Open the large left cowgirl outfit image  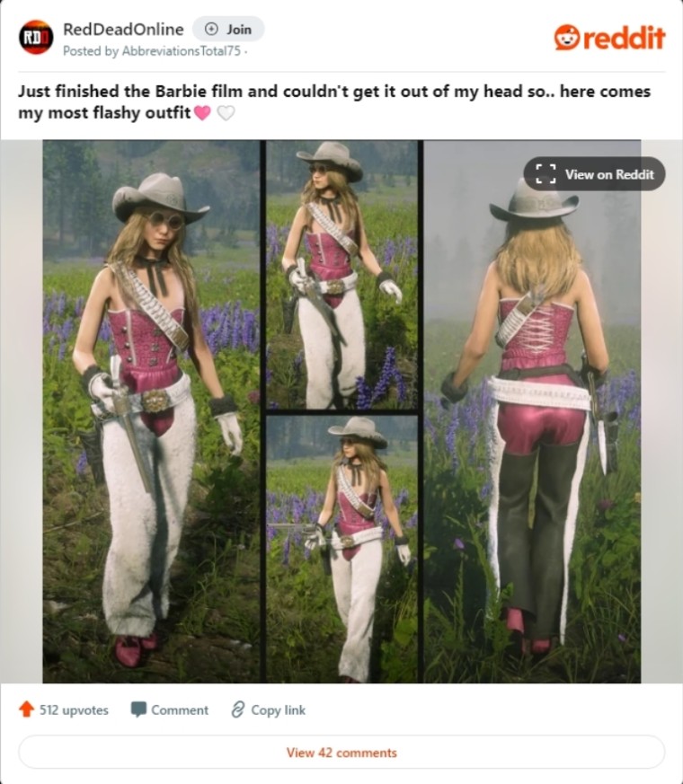(x=152, y=411)
